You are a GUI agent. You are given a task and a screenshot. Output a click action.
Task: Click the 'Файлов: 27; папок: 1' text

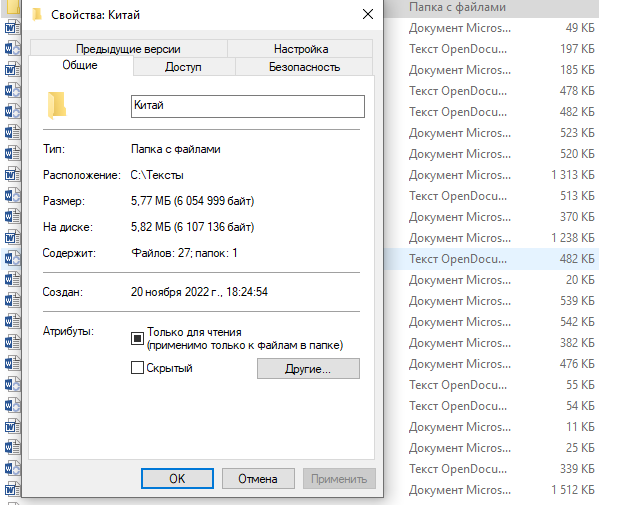point(184,253)
